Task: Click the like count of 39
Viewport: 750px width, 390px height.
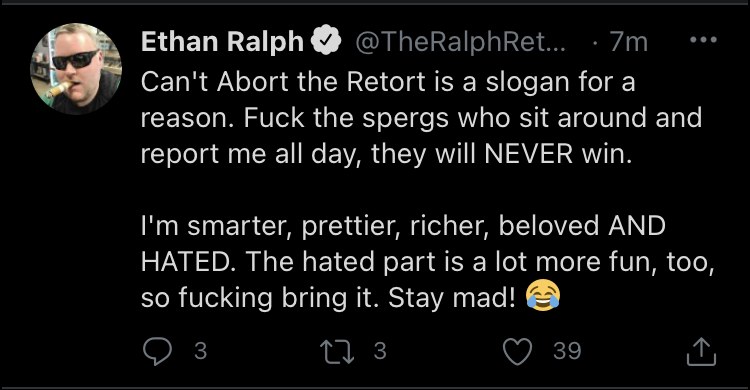Action: (x=567, y=351)
